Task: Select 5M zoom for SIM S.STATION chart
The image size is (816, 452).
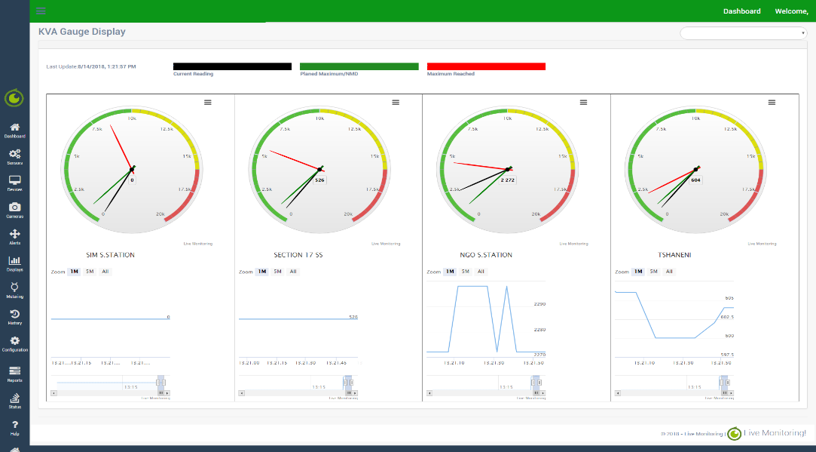Action: pyautogui.click(x=90, y=272)
